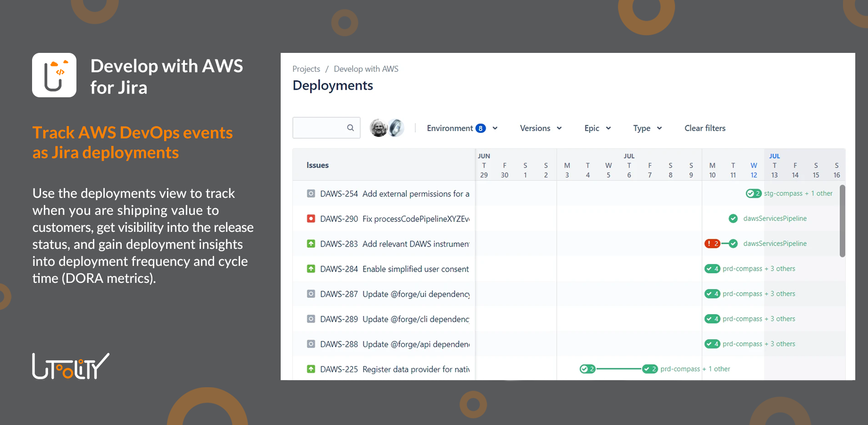
Task: Open the Type filter dropdown
Action: 647,128
